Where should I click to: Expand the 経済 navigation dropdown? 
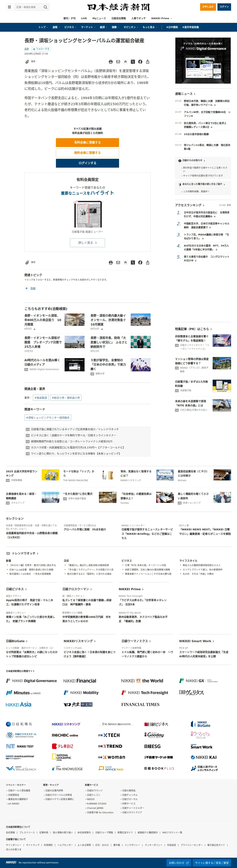pyautogui.click(x=103, y=27)
